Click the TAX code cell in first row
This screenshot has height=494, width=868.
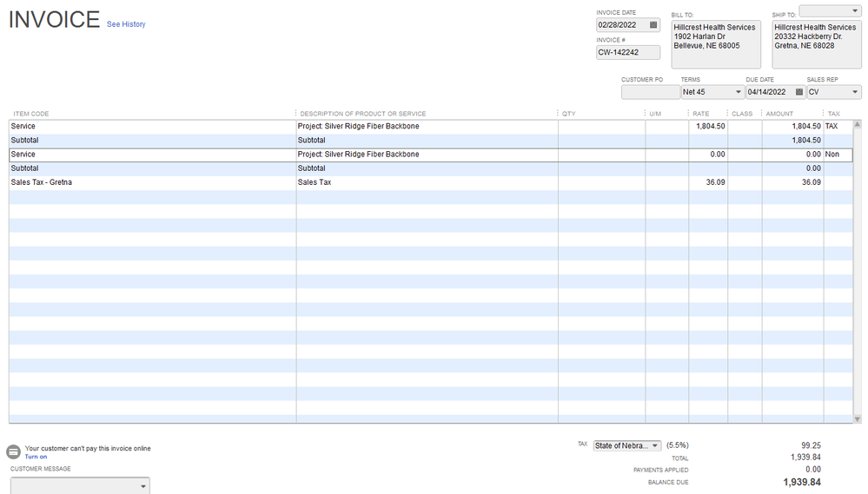(x=838, y=126)
